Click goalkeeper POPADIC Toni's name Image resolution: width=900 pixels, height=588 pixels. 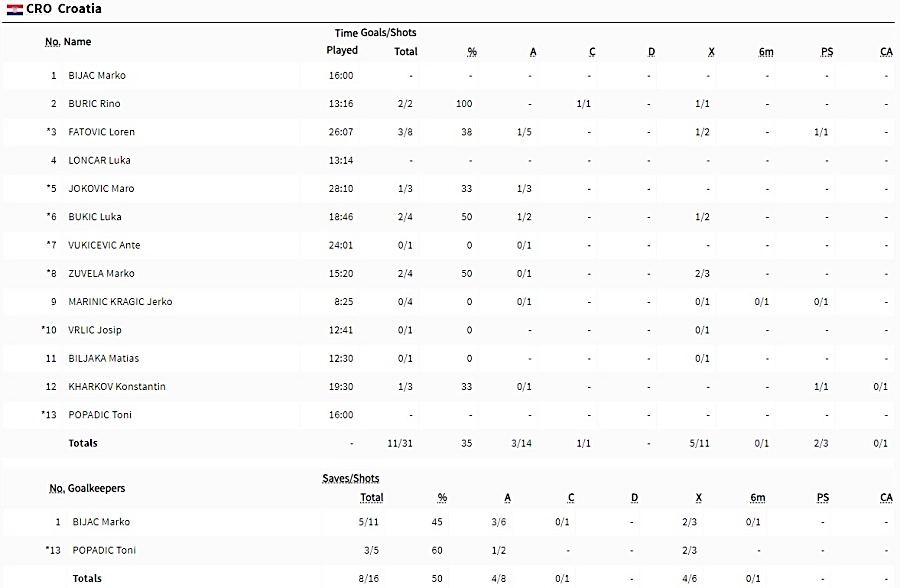click(104, 550)
